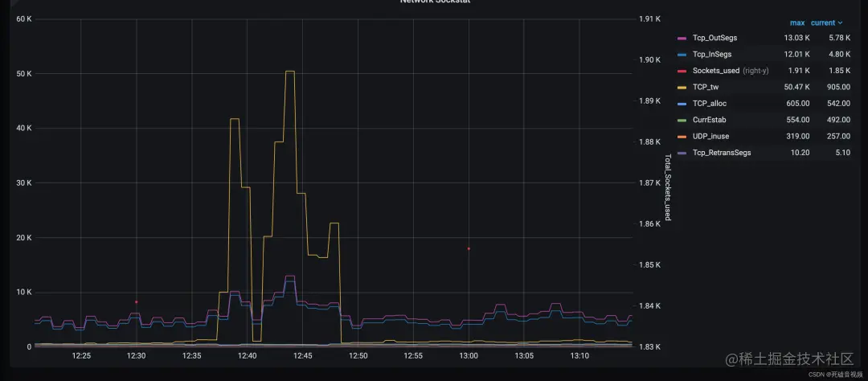Image resolution: width=868 pixels, height=381 pixels.
Task: Toggle the Tcp_RetransSegs series in legend
Action: point(722,152)
